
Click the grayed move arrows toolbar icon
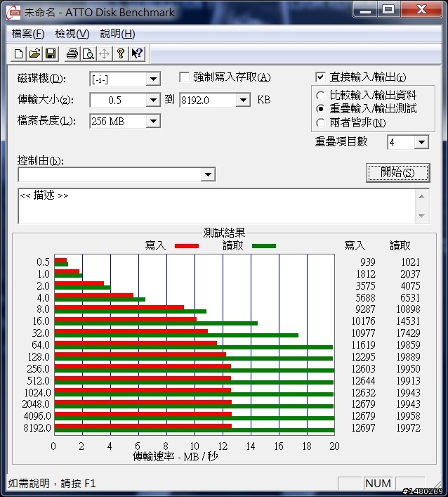104,53
